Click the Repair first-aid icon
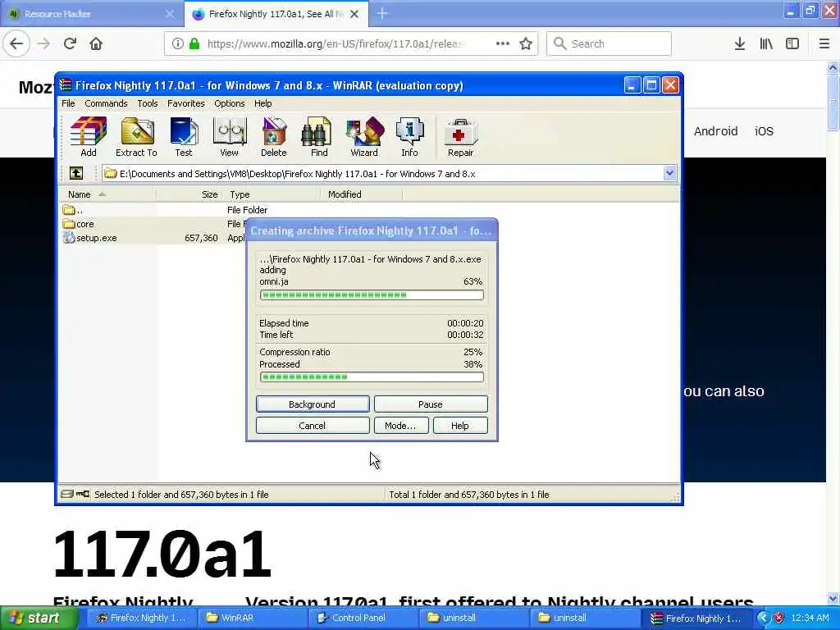 (x=461, y=137)
